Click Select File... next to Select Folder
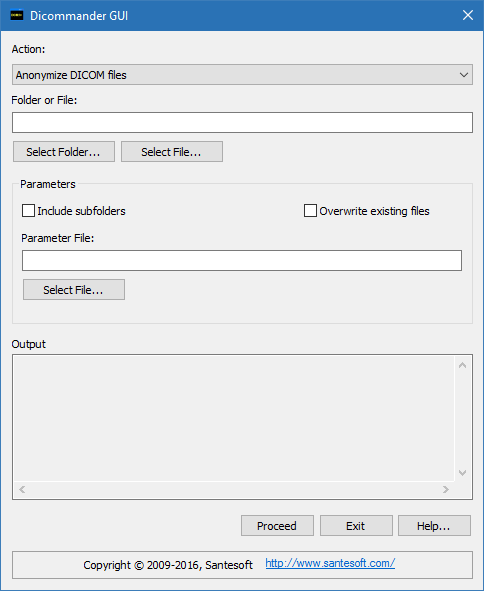Image resolution: width=484 pixels, height=591 pixels. [172, 152]
